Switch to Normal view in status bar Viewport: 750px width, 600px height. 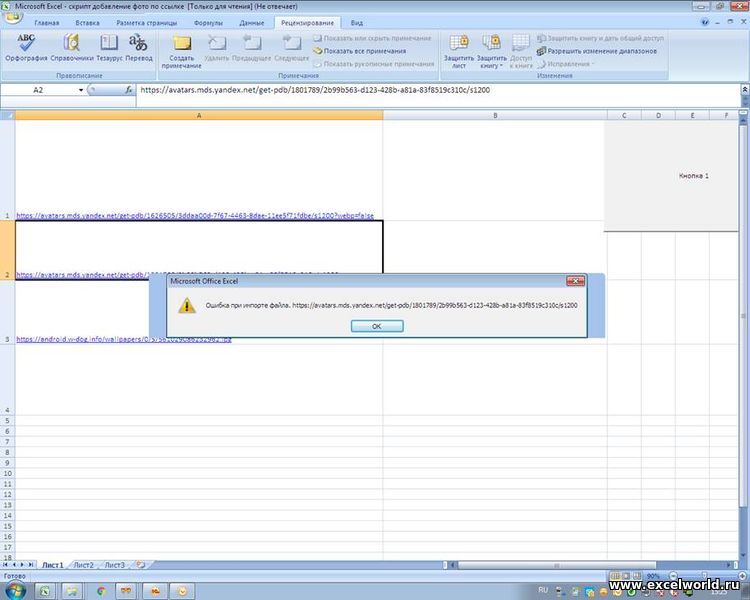[615, 576]
